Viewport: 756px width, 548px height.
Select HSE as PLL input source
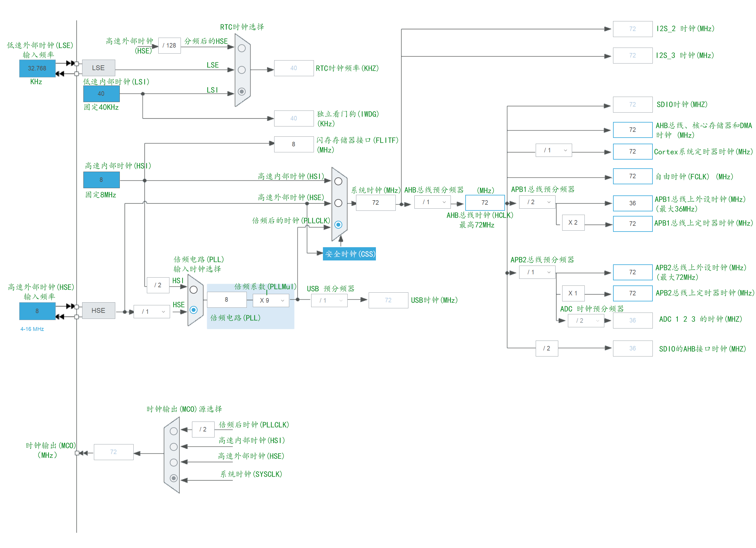click(x=193, y=310)
